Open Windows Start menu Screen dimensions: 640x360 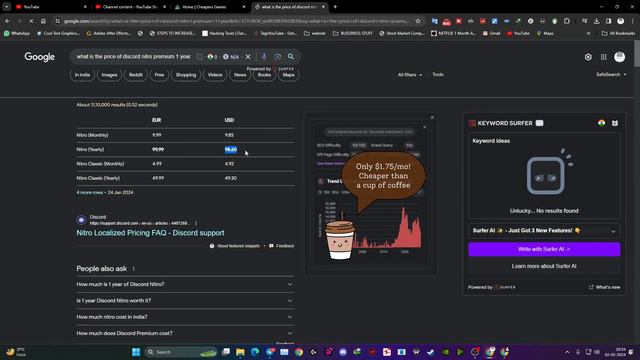pyautogui.click(x=136, y=352)
